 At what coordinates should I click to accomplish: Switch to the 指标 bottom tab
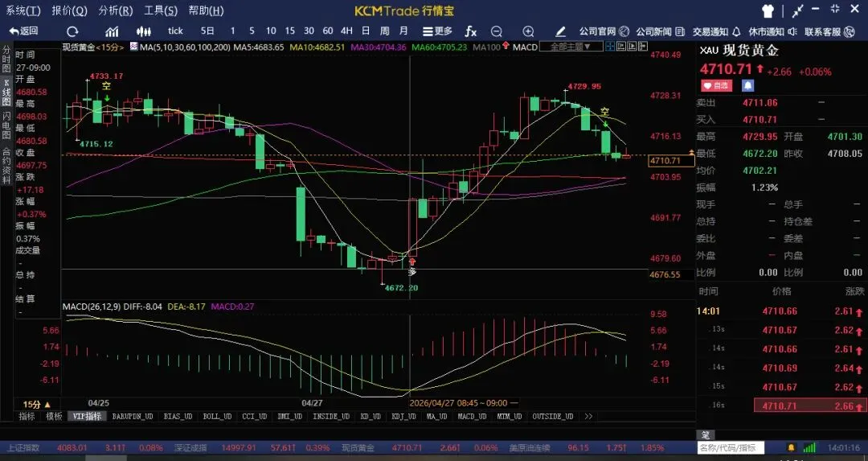coord(27,416)
